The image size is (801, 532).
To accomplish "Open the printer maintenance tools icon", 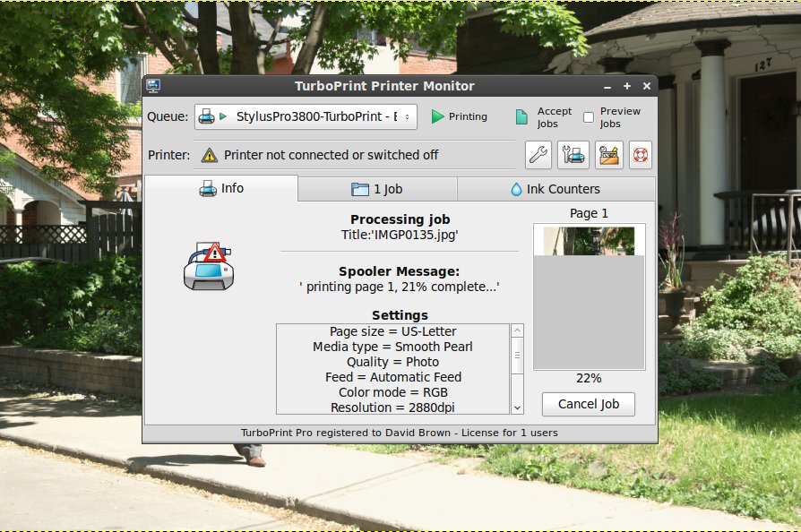I will point(573,155).
